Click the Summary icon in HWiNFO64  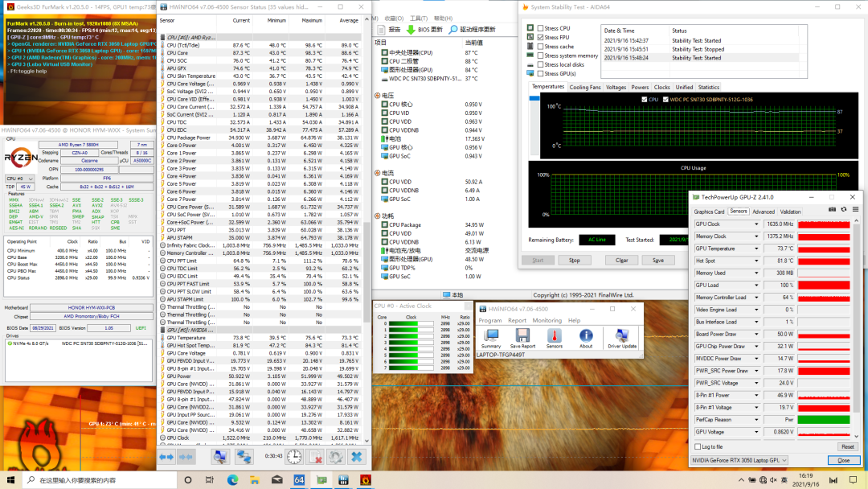pyautogui.click(x=490, y=336)
